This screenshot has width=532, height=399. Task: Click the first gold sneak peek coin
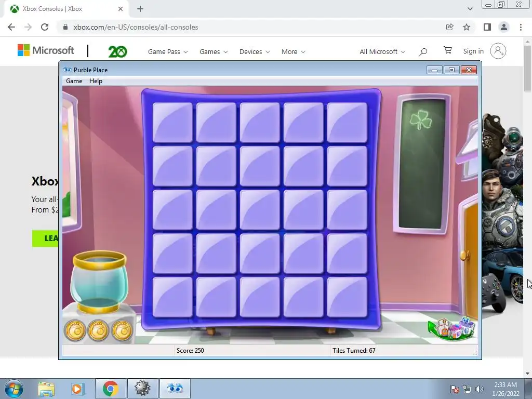(75, 330)
